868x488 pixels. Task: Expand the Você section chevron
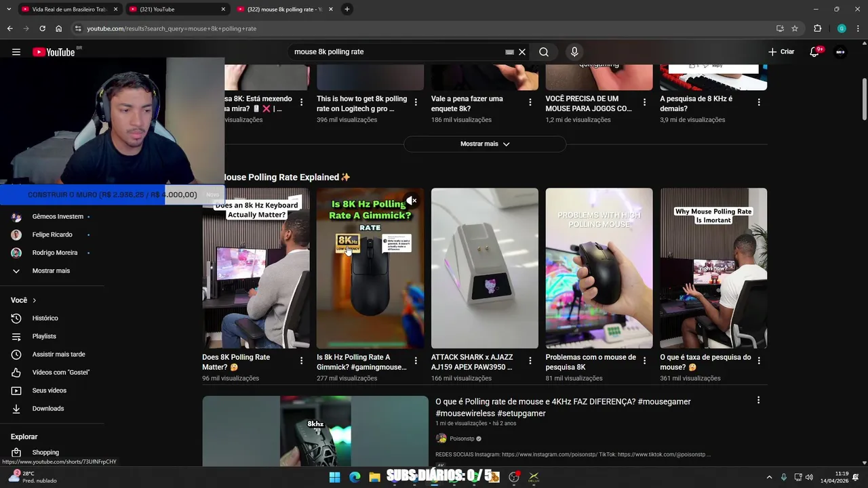(34, 300)
